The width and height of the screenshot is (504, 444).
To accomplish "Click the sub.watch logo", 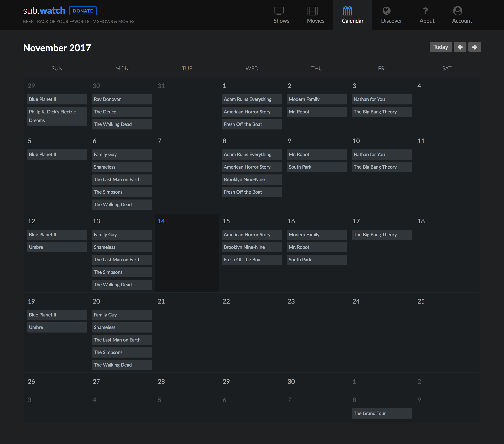I will point(44,11).
